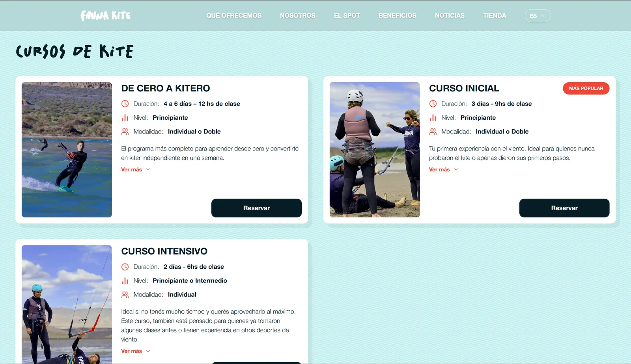Go to Noticias section
Screen dimensions: 631x364
(450, 15)
